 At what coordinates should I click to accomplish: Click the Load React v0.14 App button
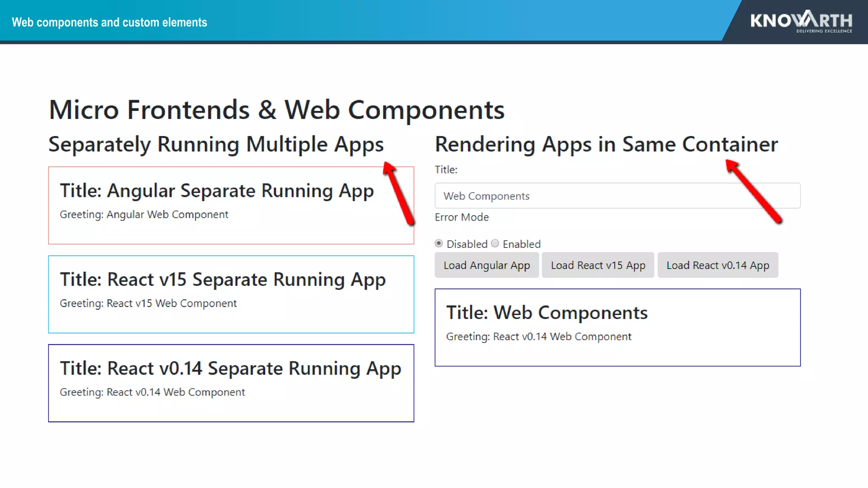(718, 265)
